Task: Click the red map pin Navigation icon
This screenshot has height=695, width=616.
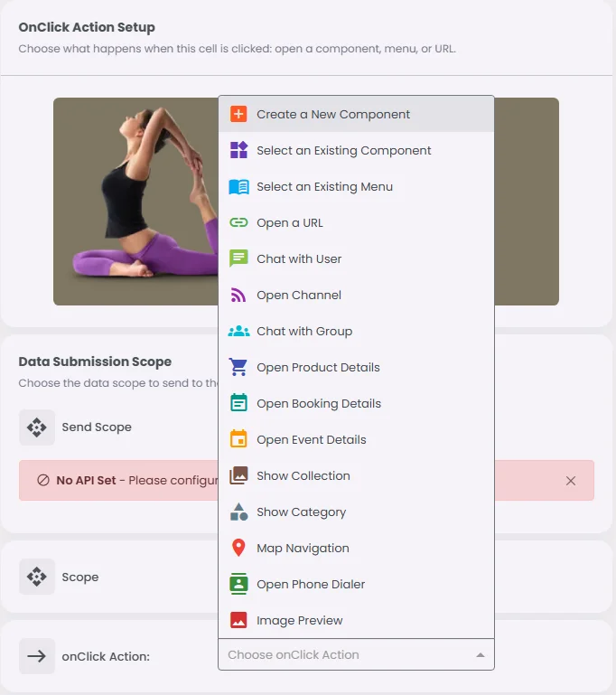Action: (x=238, y=548)
